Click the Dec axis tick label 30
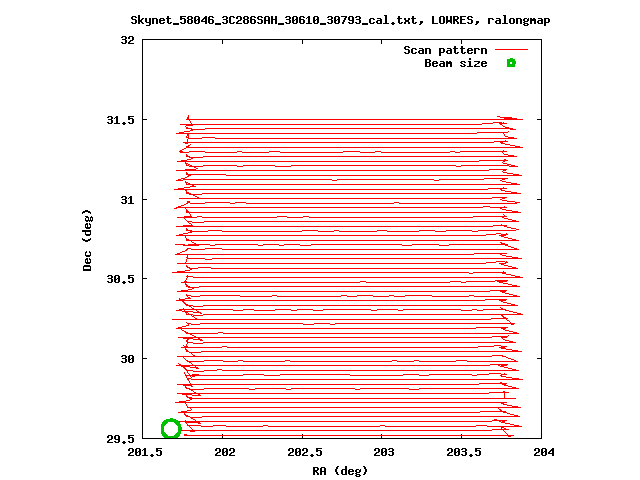Screen dimensions: 640x480 click(x=127, y=359)
